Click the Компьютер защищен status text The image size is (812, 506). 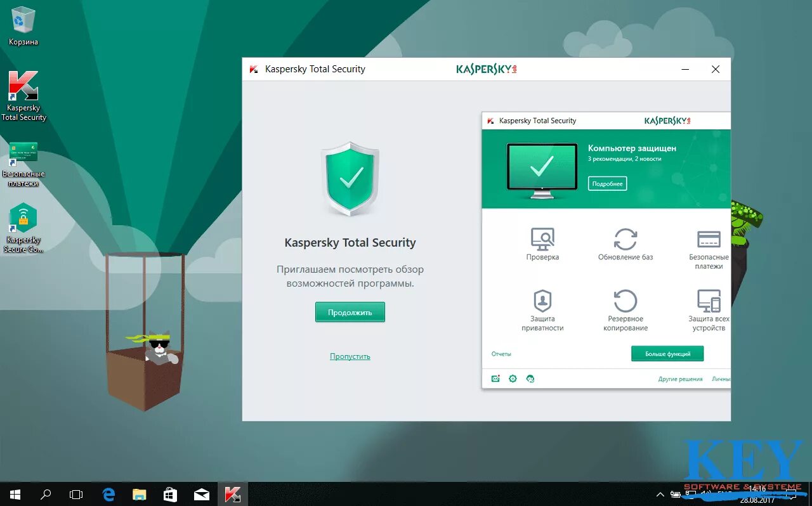coord(632,148)
